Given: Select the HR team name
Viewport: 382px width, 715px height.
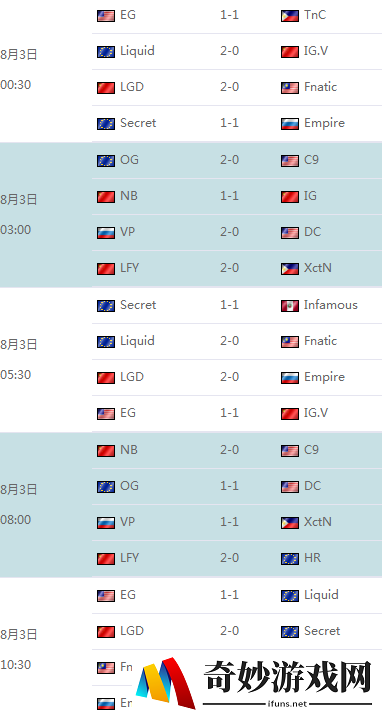Looking at the screenshot, I should click(312, 558).
